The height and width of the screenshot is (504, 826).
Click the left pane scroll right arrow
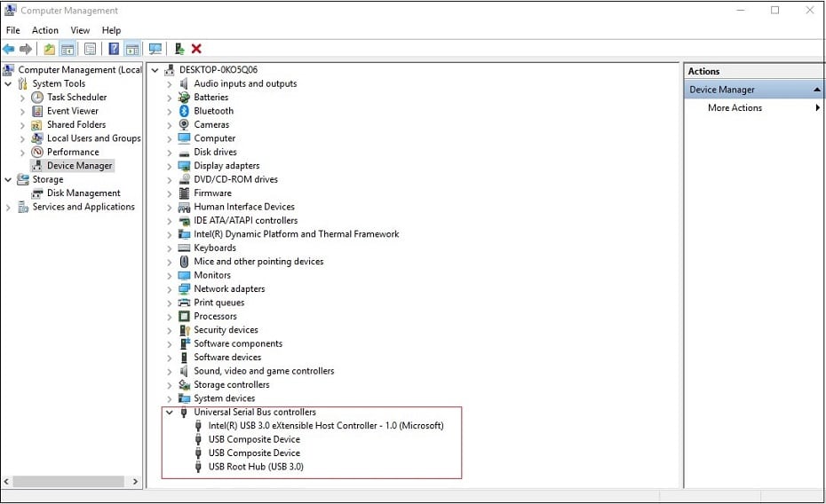tap(135, 482)
